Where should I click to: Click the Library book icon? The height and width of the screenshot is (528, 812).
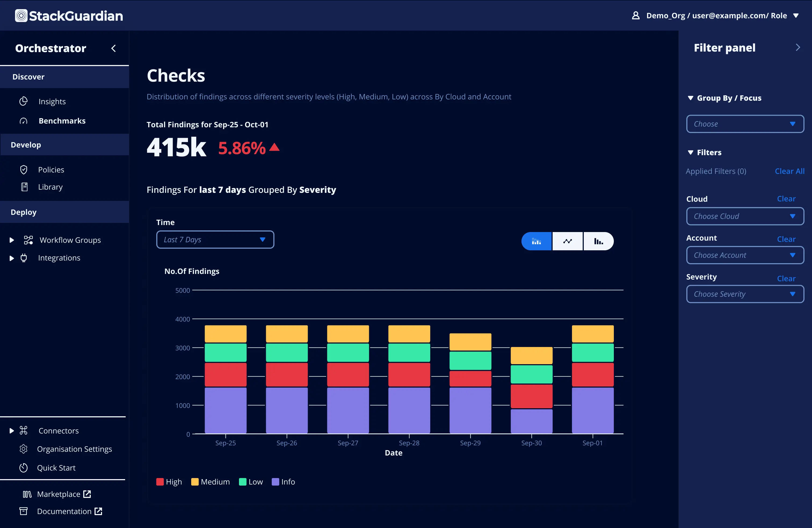pos(24,187)
